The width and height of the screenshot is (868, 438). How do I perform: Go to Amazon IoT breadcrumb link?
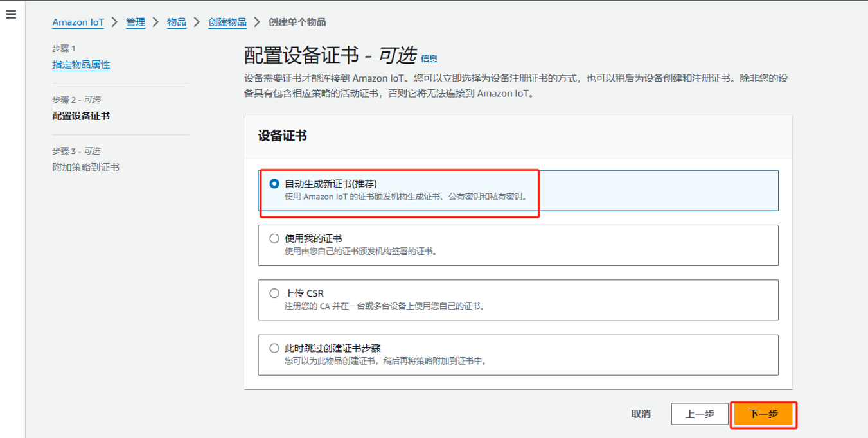click(78, 22)
